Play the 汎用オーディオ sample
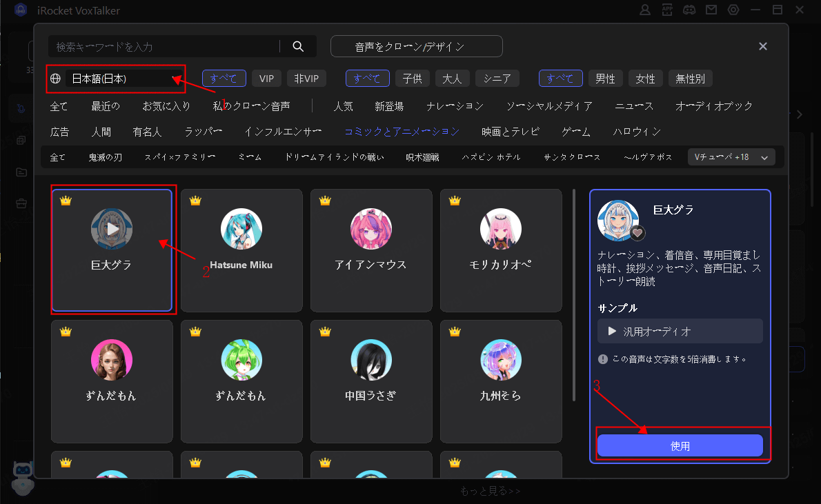 tap(612, 332)
